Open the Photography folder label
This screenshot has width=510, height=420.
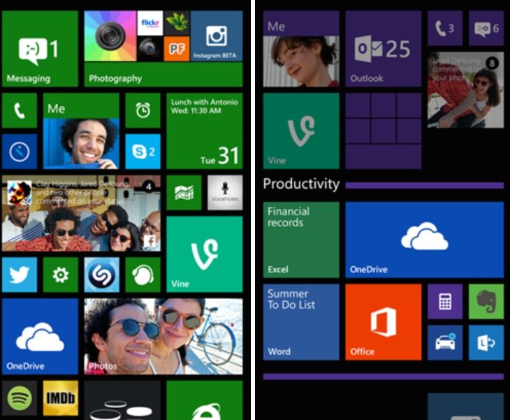115,78
